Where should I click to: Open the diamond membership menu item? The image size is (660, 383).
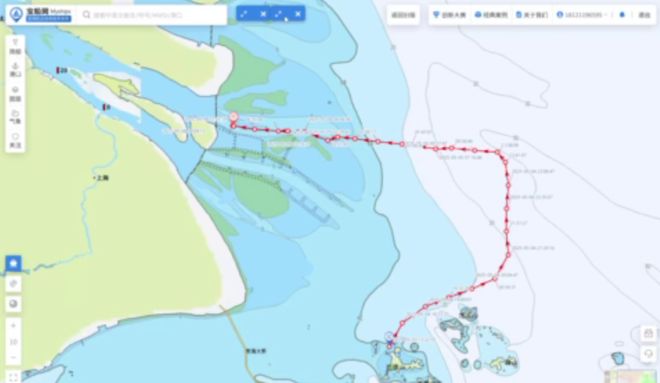point(449,15)
